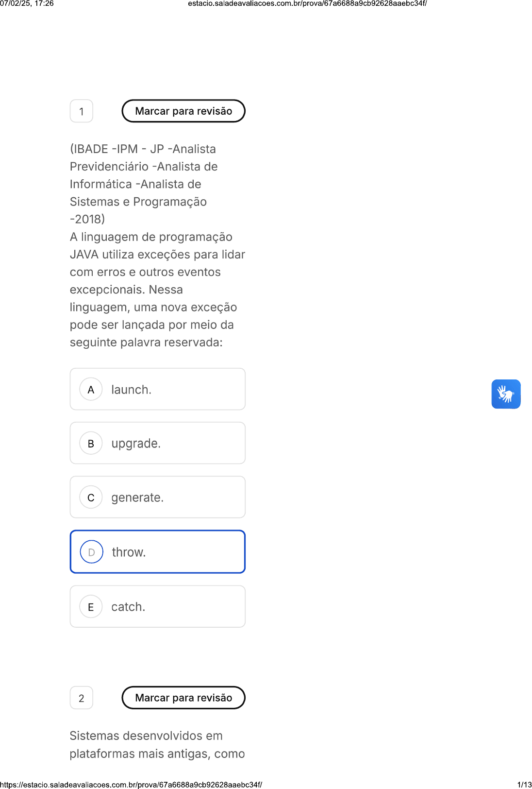This screenshot has height=789, width=532.
Task: Click the letter C circle icon
Action: [x=91, y=497]
